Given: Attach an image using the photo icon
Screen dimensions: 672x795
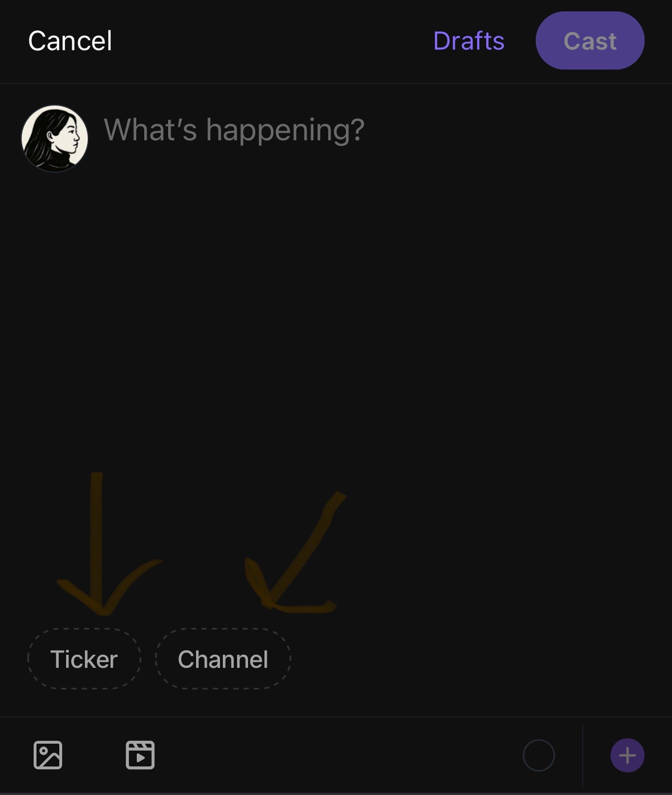Looking at the screenshot, I should point(48,755).
